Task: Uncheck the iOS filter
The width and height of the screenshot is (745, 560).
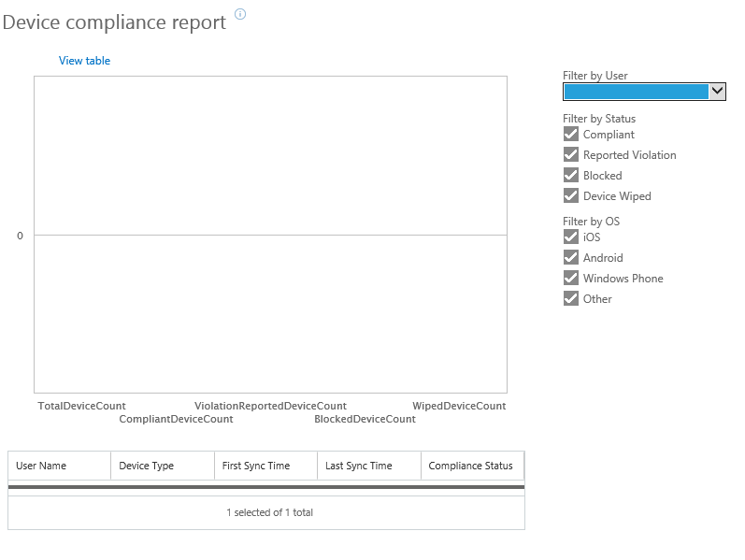Action: click(571, 237)
